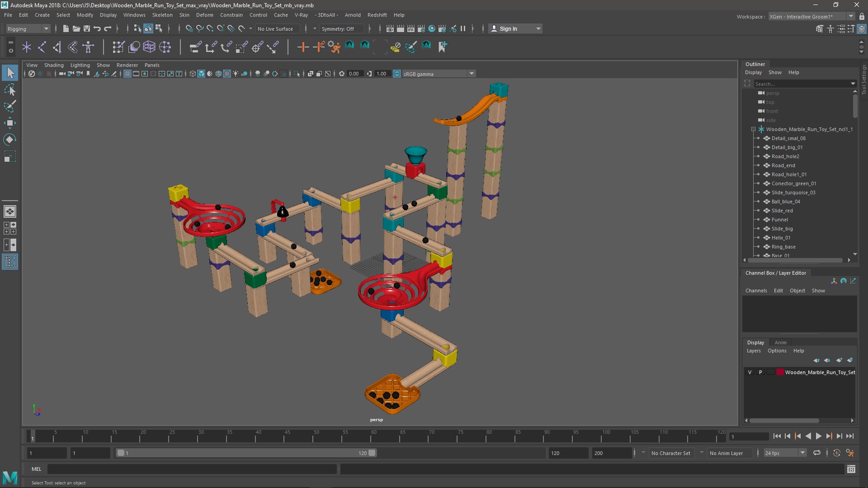Go to start of playback range

coord(777,436)
